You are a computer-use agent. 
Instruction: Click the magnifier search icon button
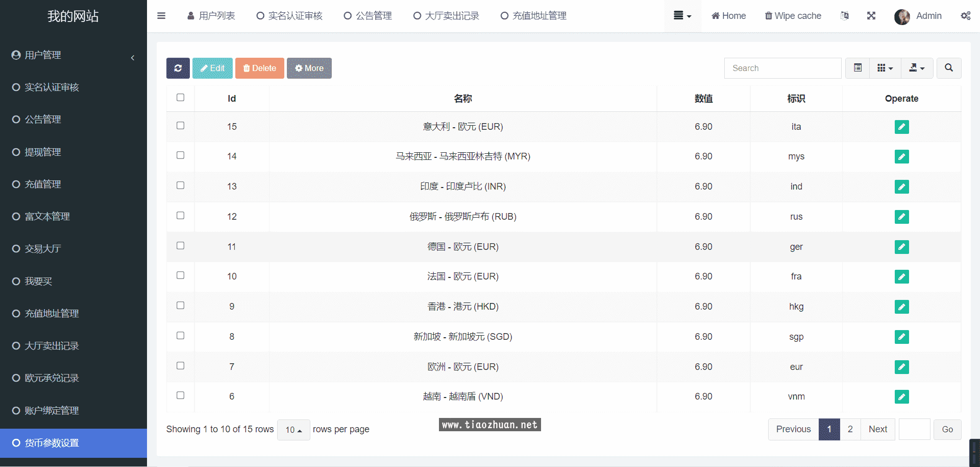[948, 68]
